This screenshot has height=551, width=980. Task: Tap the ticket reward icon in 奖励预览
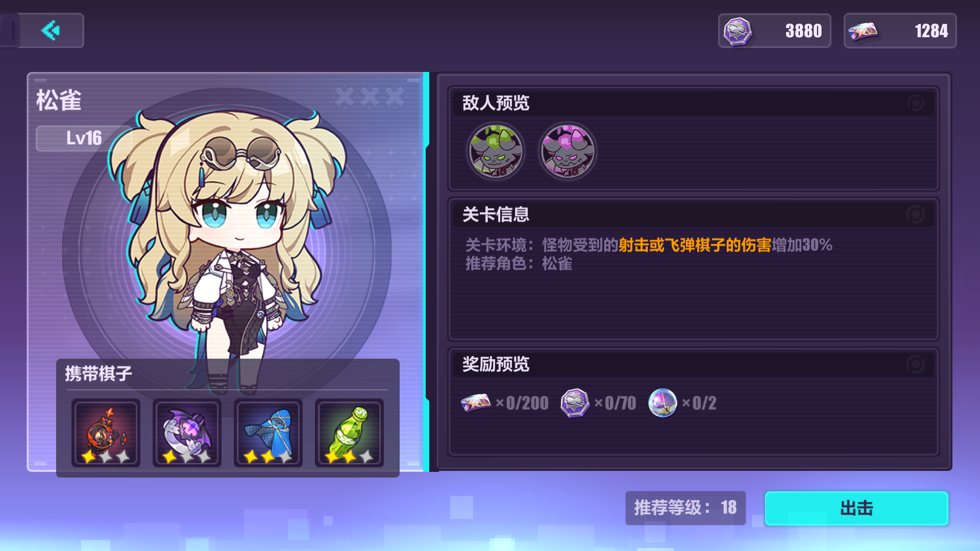click(x=476, y=403)
